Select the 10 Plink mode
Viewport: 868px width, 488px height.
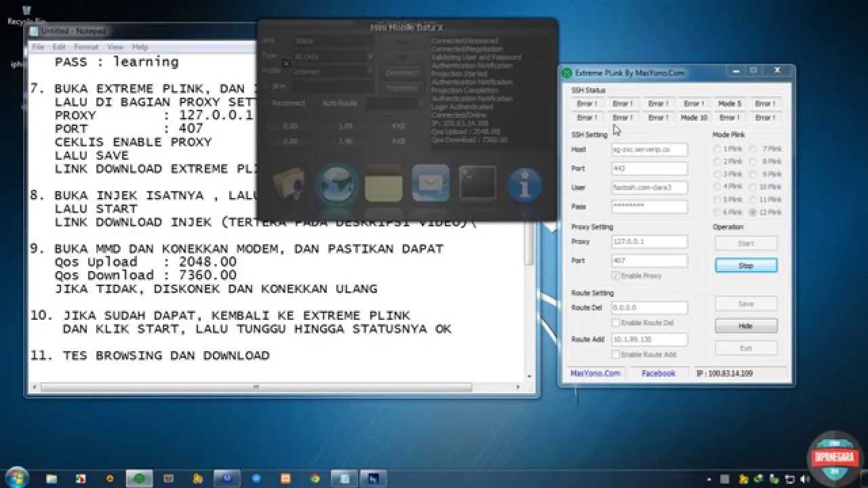click(766, 187)
